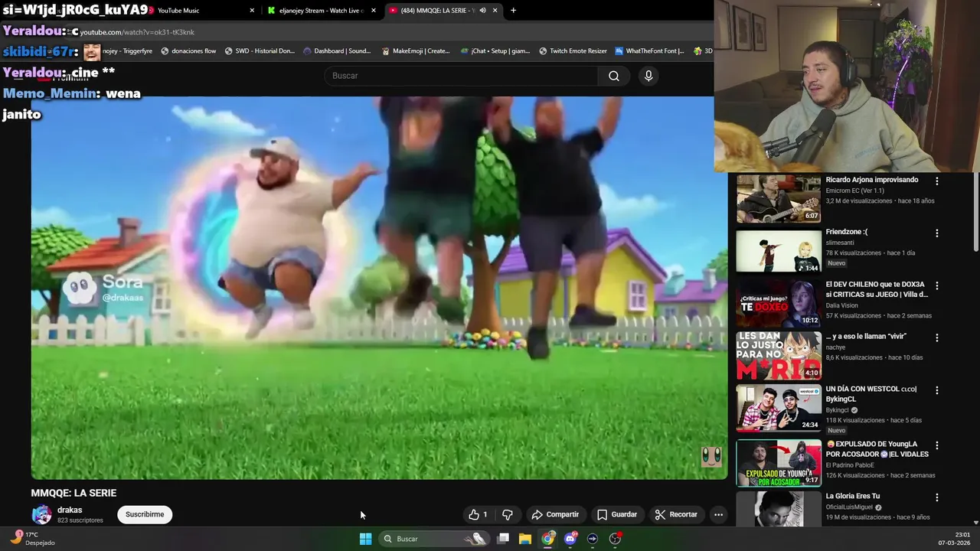
Task: Close the eljanojey Stream tab
Action: 374,11
